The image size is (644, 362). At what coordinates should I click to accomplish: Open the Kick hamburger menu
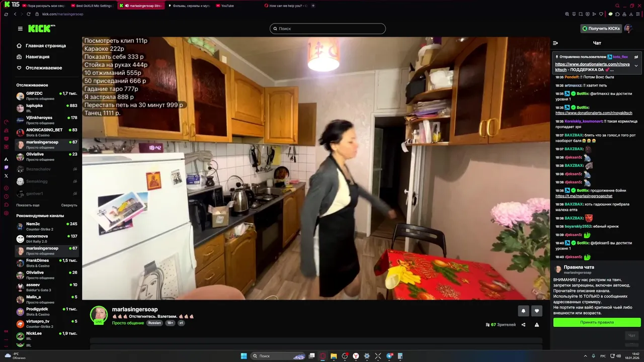pos(20,29)
